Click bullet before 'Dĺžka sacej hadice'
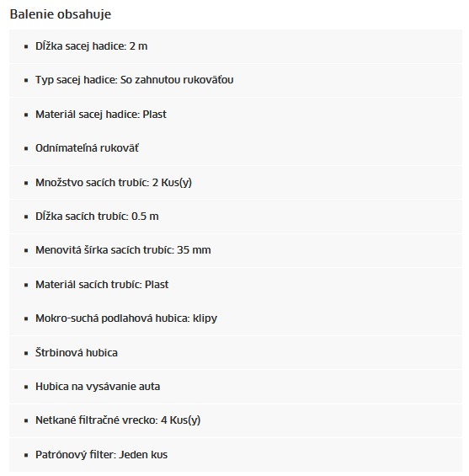This screenshot has height=476, width=469. [26, 46]
